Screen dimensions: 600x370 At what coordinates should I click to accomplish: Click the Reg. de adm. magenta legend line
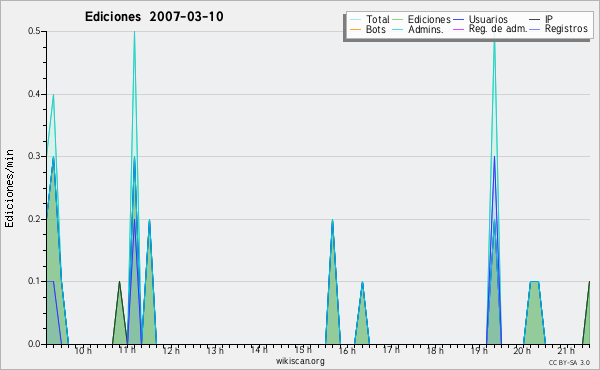click(x=458, y=29)
